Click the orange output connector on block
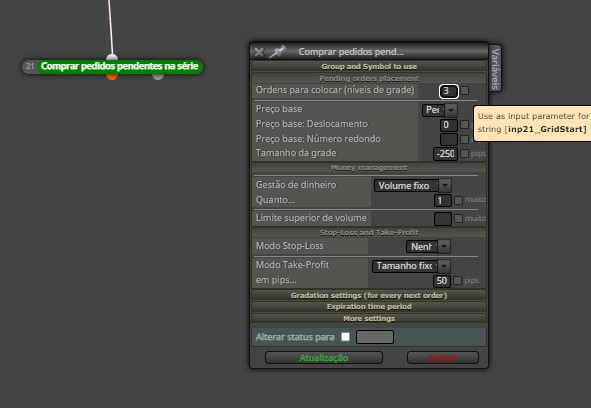This screenshot has width=591, height=408. click(112, 77)
